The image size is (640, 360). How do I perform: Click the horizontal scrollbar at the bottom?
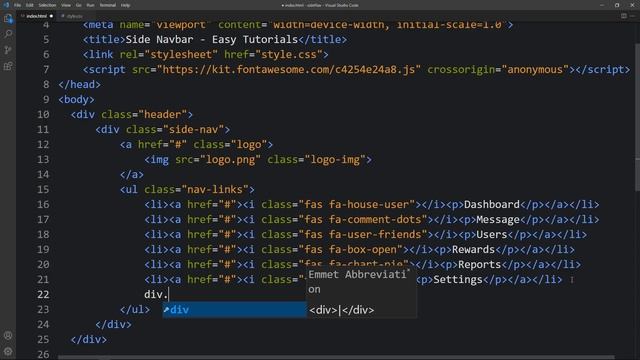tap(336, 358)
